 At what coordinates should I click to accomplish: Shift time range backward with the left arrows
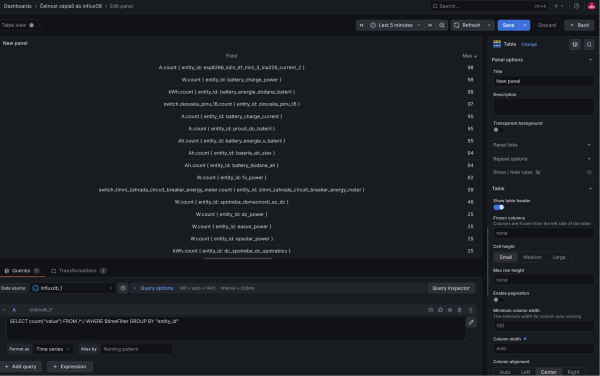tap(361, 25)
